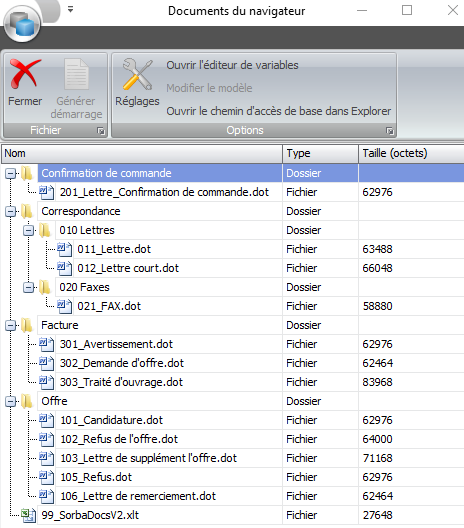The image size is (464, 528).
Task: Click Word icon of 102_Refus de l'offre.dot
Action: click(46, 439)
